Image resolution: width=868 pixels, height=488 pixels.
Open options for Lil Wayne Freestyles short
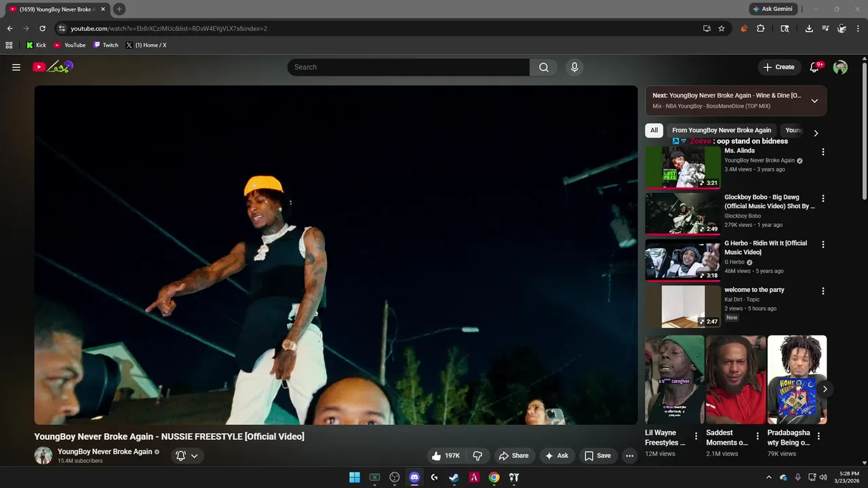696,436
